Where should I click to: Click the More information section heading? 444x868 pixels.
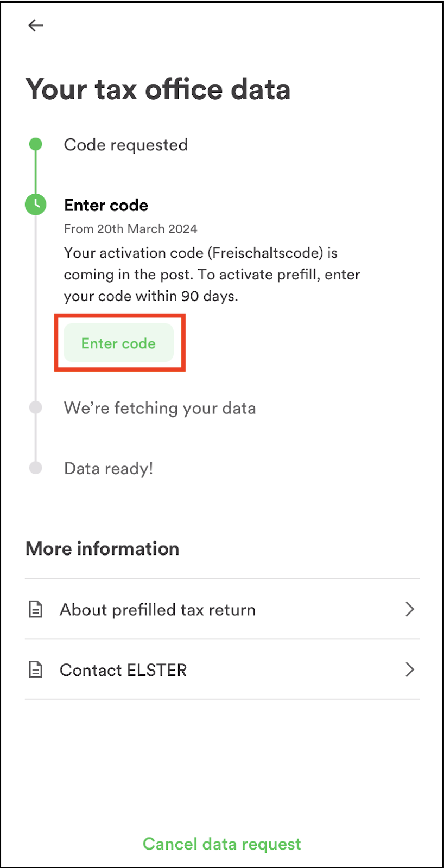(x=102, y=548)
